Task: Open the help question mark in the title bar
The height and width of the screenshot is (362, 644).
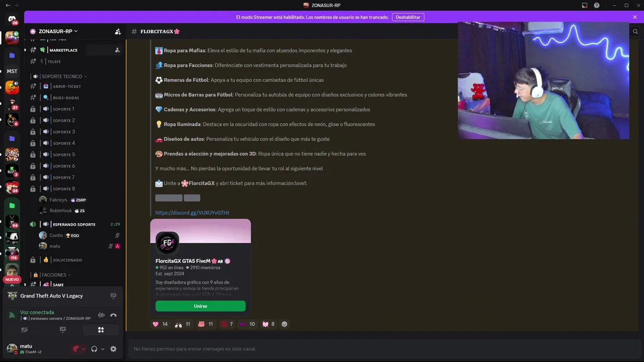Action: pos(597,5)
